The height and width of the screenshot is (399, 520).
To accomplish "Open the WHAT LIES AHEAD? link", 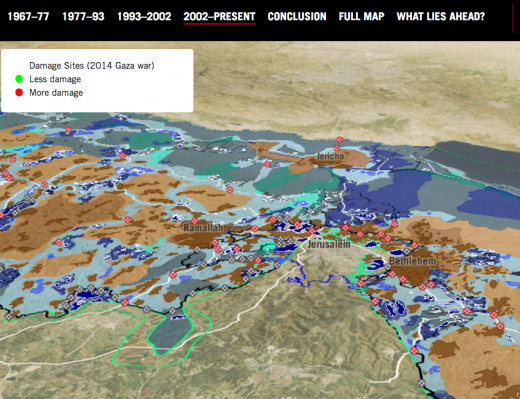I will point(441,16).
